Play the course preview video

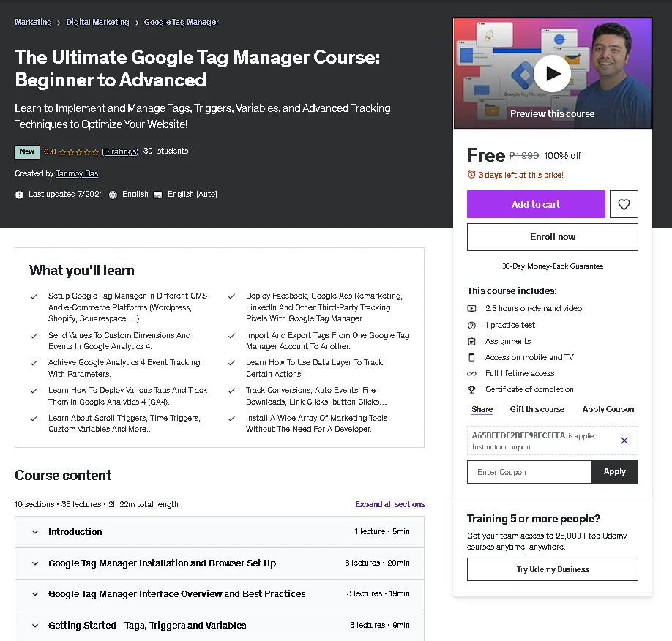(x=552, y=74)
